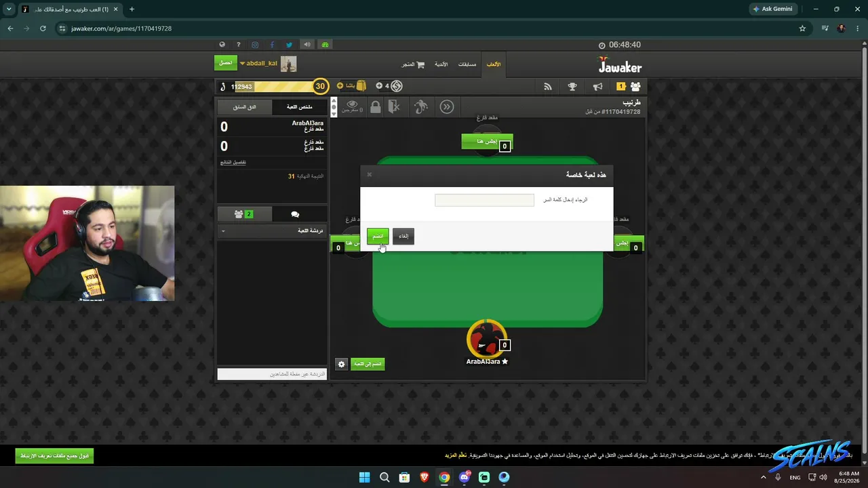Open the help question mark icon
Screen dimensions: 868x488
pos(238,45)
